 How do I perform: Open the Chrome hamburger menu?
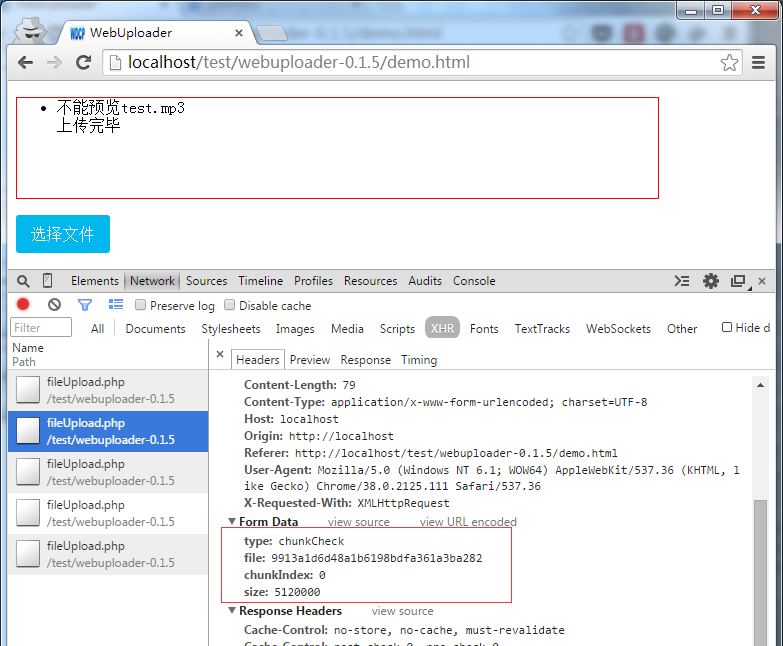click(x=759, y=62)
